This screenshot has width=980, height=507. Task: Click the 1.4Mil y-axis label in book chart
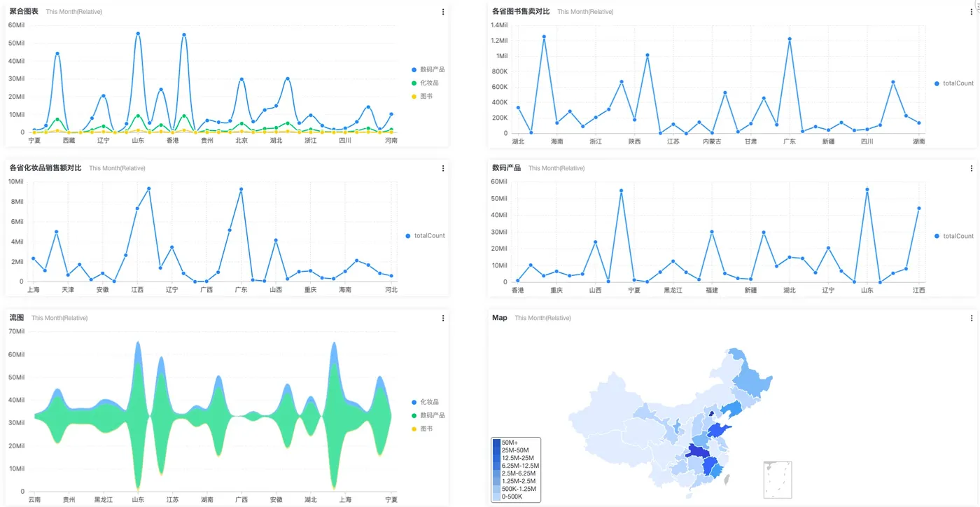(x=499, y=25)
